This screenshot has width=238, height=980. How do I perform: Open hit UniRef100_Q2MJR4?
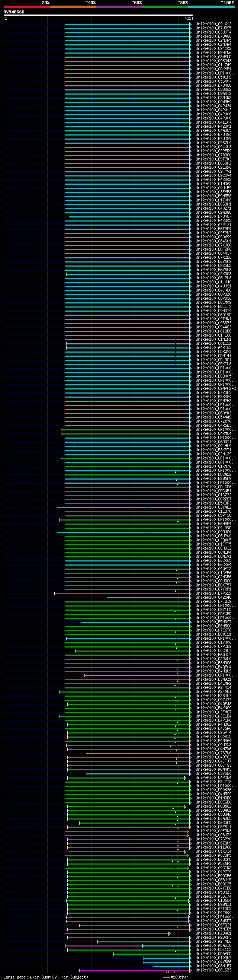click(x=214, y=45)
